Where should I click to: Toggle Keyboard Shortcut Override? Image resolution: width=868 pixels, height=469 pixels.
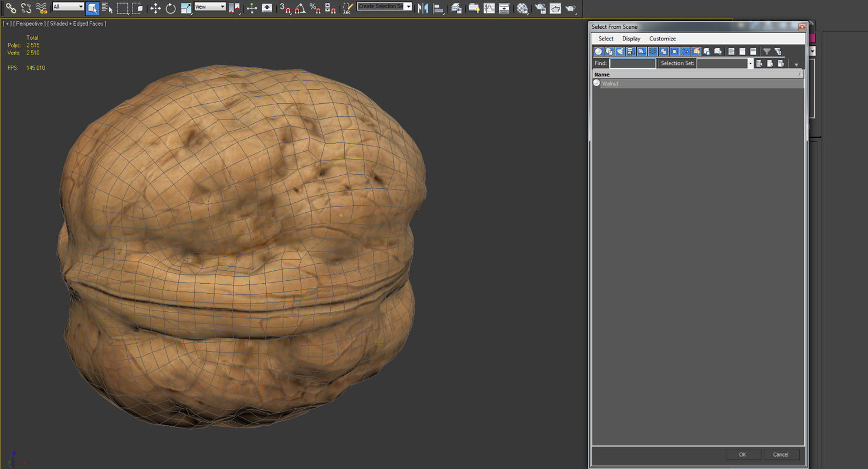coord(267,8)
